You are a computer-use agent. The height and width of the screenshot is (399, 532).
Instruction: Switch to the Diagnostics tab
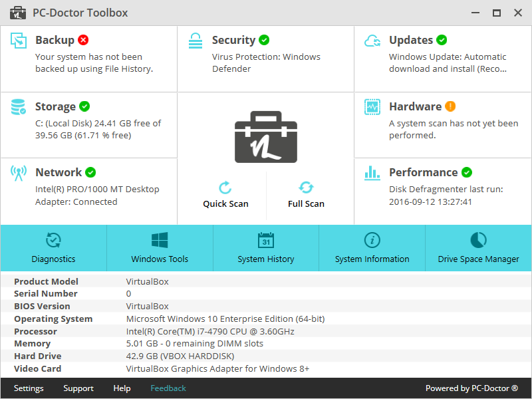coord(54,248)
